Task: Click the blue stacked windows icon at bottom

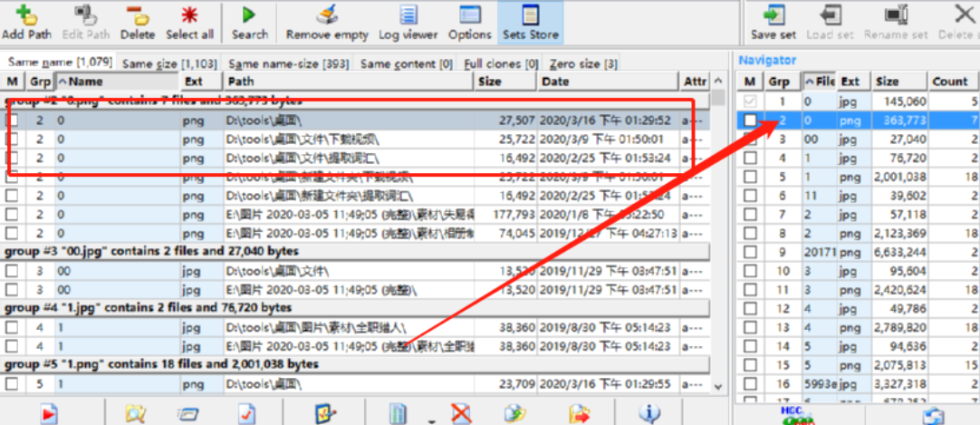Action: pyautogui.click(x=187, y=414)
